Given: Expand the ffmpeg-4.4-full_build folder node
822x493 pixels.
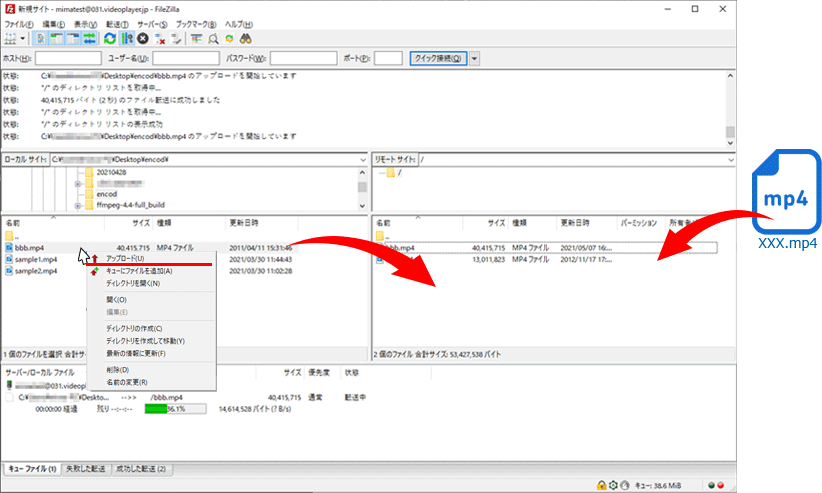Looking at the screenshot, I should [78, 206].
